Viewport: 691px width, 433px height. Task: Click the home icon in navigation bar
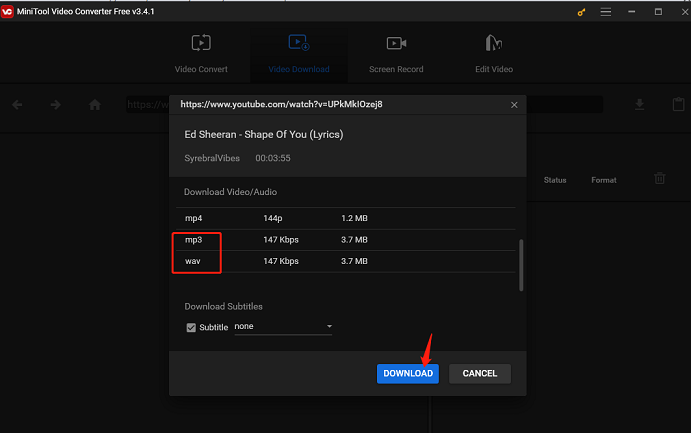pyautogui.click(x=95, y=105)
